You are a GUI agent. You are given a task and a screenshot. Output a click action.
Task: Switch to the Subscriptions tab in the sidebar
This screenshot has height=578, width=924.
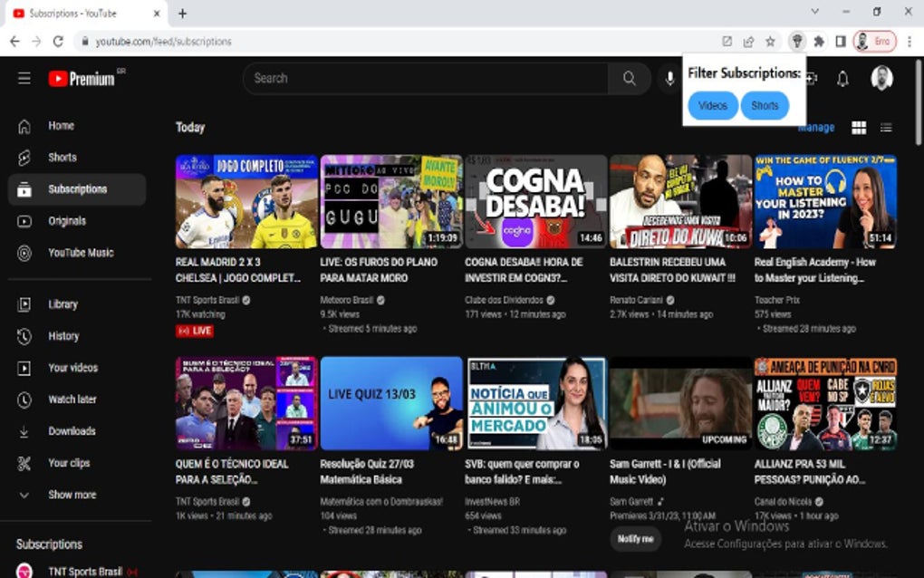click(77, 188)
